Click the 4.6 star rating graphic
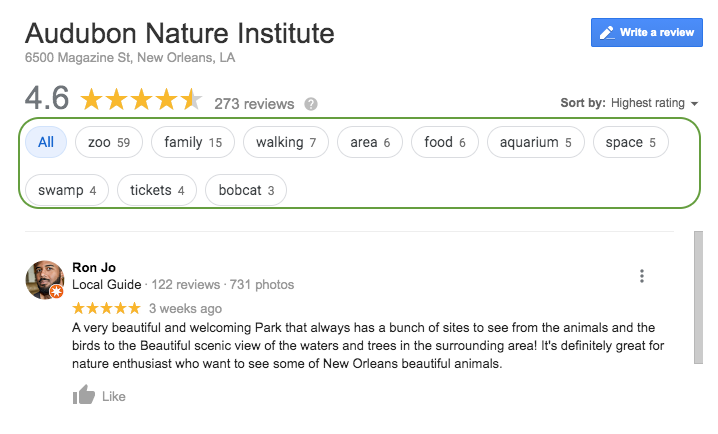 pos(141,100)
